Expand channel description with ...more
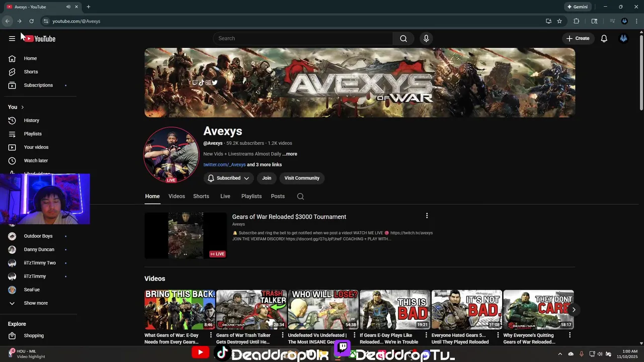The image size is (644, 362). [290, 154]
